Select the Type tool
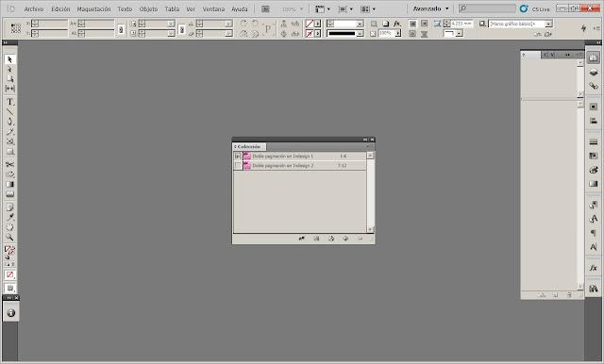Viewport: 604px width, 364px height. 10,103
